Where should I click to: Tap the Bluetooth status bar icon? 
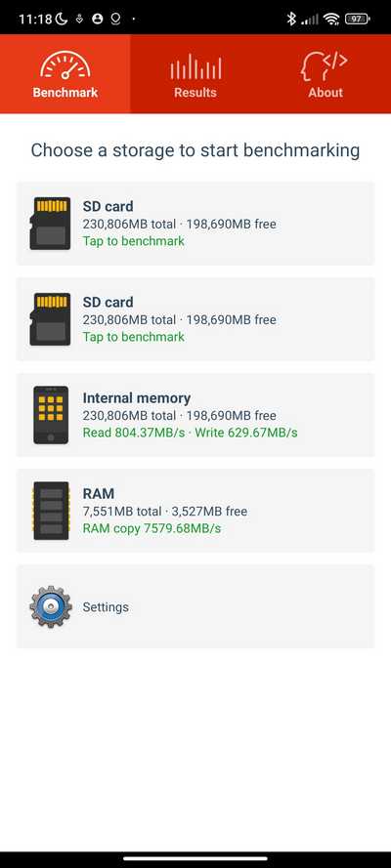(x=291, y=19)
